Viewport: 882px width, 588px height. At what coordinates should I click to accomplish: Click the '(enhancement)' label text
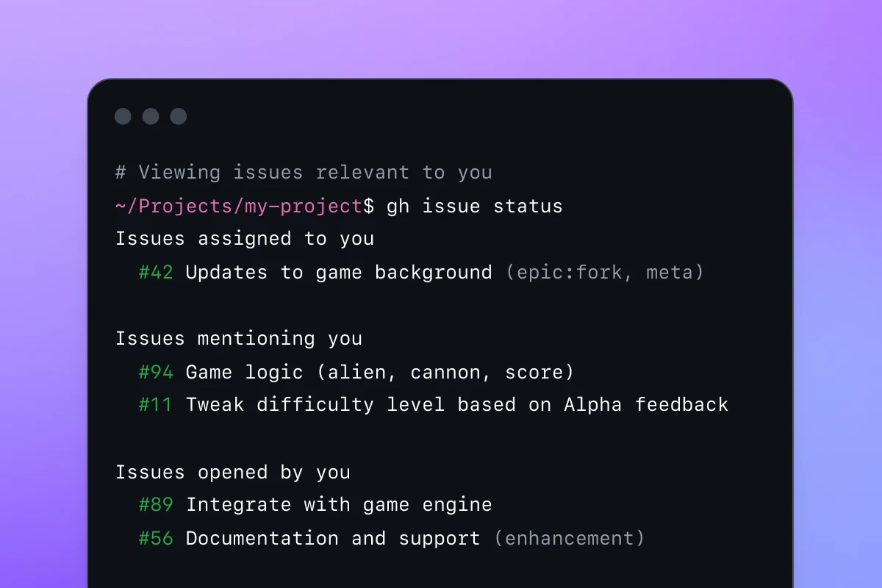(570, 538)
